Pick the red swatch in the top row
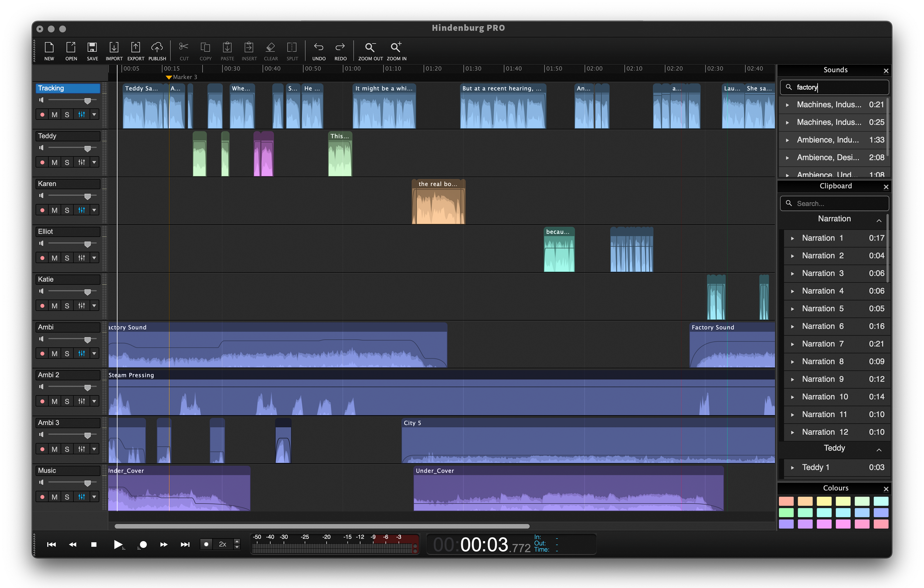This screenshot has width=924, height=588. (786, 501)
